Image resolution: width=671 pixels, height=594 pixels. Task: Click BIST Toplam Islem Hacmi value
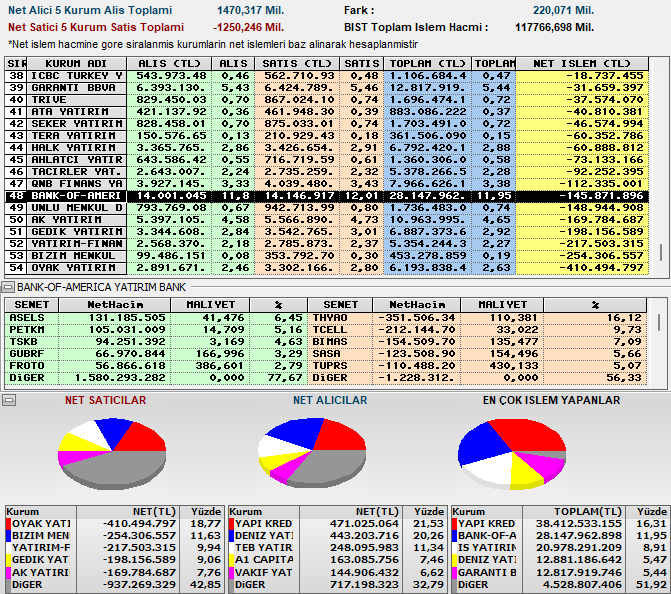[x=555, y=27]
